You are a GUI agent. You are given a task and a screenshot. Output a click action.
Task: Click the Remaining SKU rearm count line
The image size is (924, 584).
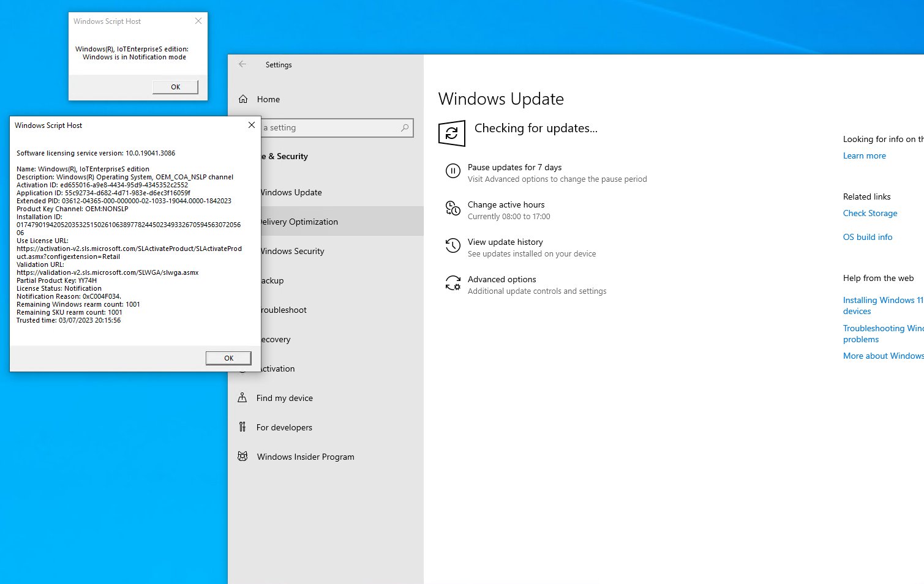click(69, 312)
